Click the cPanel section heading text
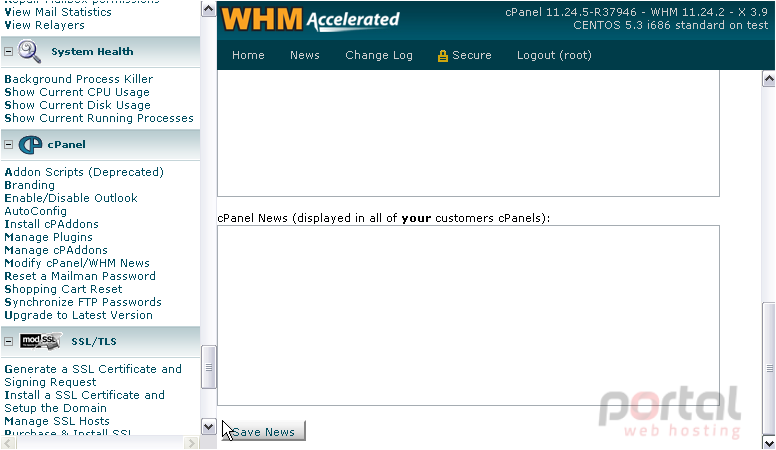 click(x=66, y=145)
